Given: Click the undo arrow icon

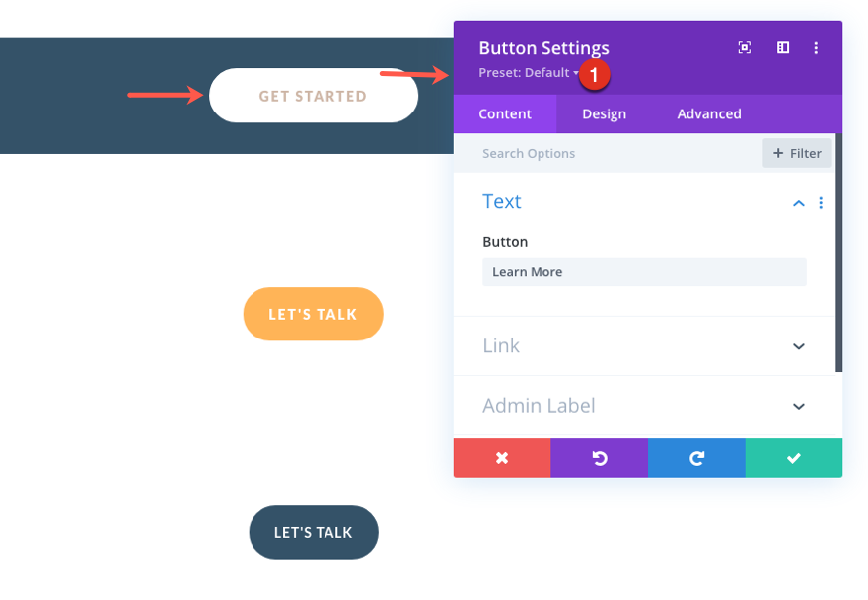Looking at the screenshot, I should 599,458.
